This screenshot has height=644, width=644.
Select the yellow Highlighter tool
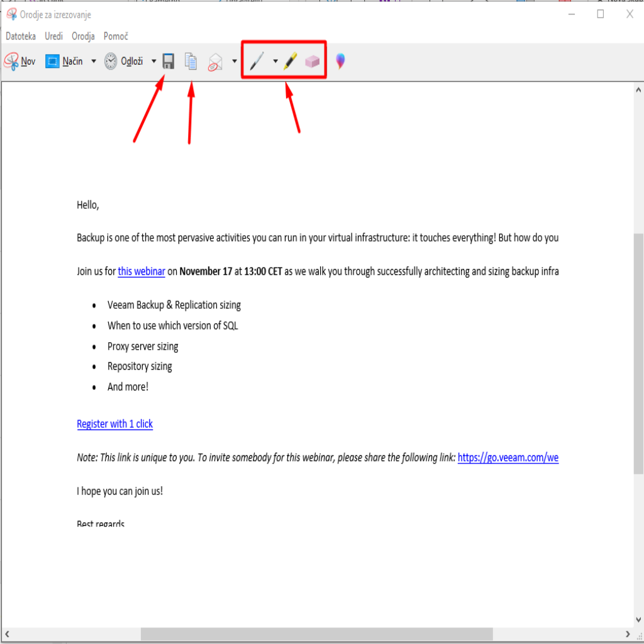[x=289, y=61]
